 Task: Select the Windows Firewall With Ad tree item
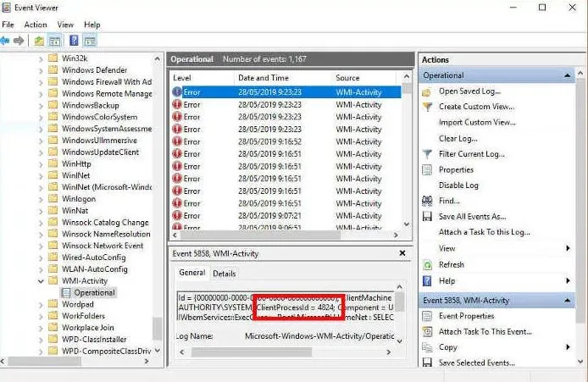click(107, 81)
